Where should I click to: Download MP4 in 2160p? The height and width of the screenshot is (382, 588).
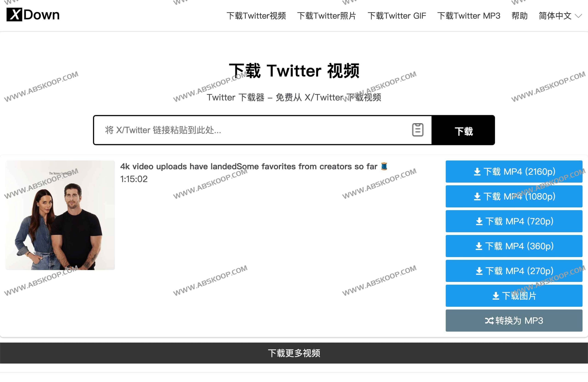514,172
